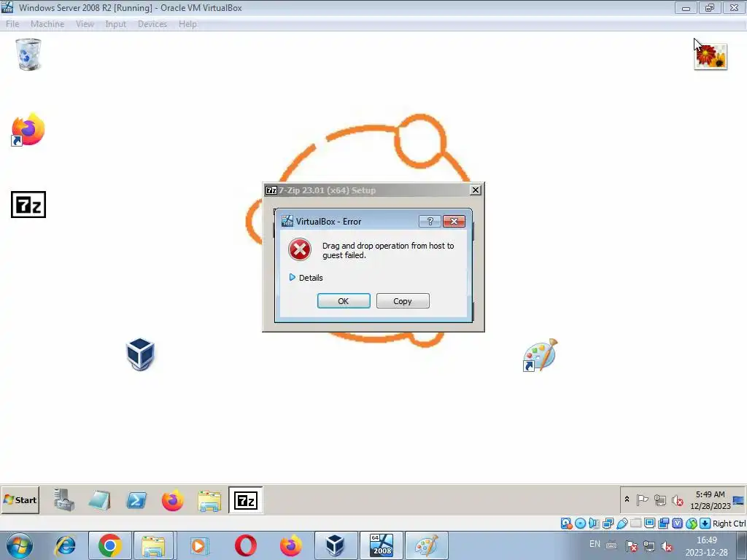Click VirtualBox audio indicator

pos(594,524)
